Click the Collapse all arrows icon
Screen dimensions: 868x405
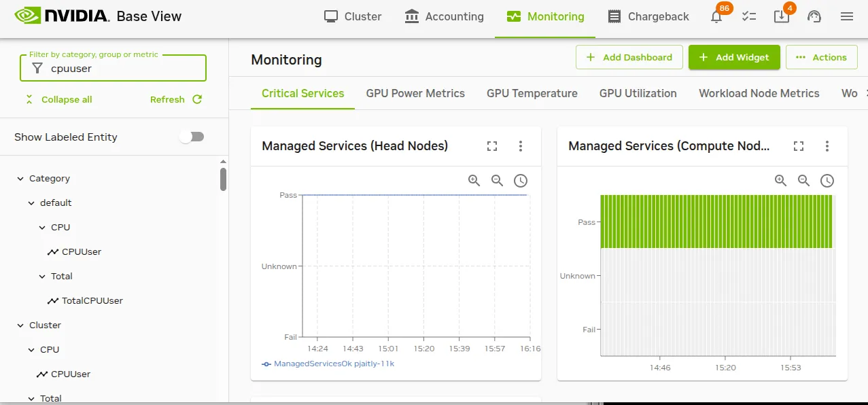(29, 99)
